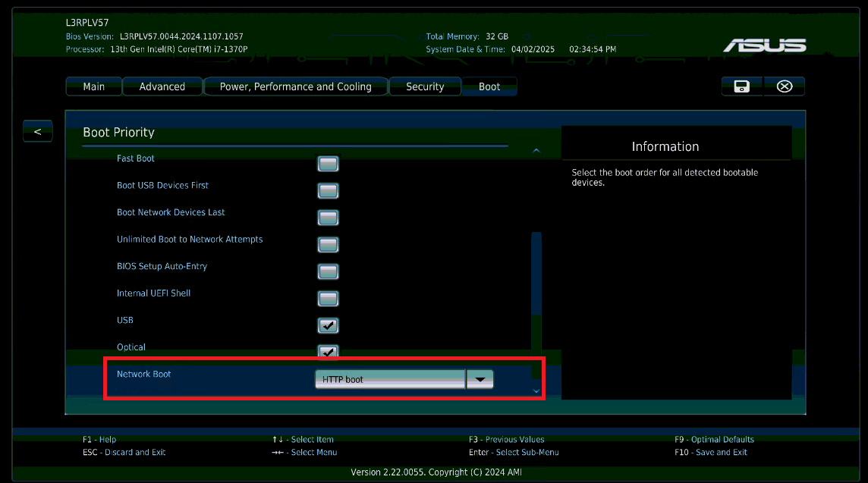
Task: Switch to the Main tab
Action: pos(93,86)
